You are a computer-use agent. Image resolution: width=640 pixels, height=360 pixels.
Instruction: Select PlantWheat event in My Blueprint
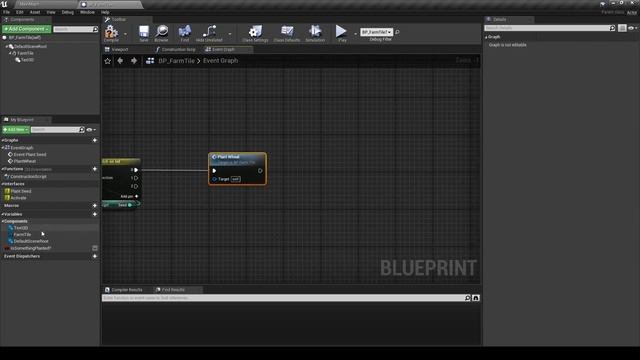point(24,161)
